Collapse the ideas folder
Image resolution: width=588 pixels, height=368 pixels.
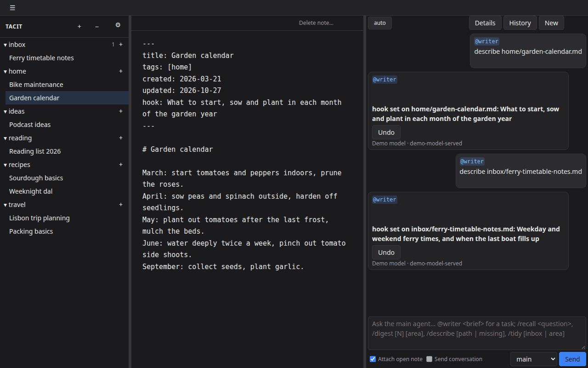click(6, 111)
